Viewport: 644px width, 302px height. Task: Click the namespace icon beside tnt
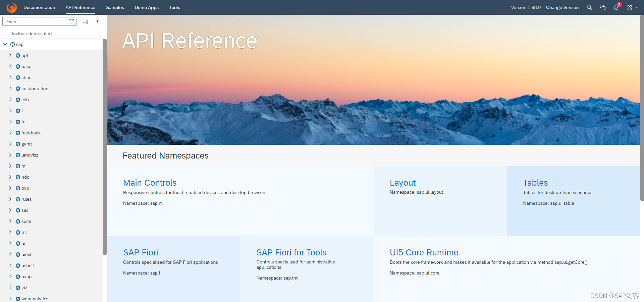(18, 233)
